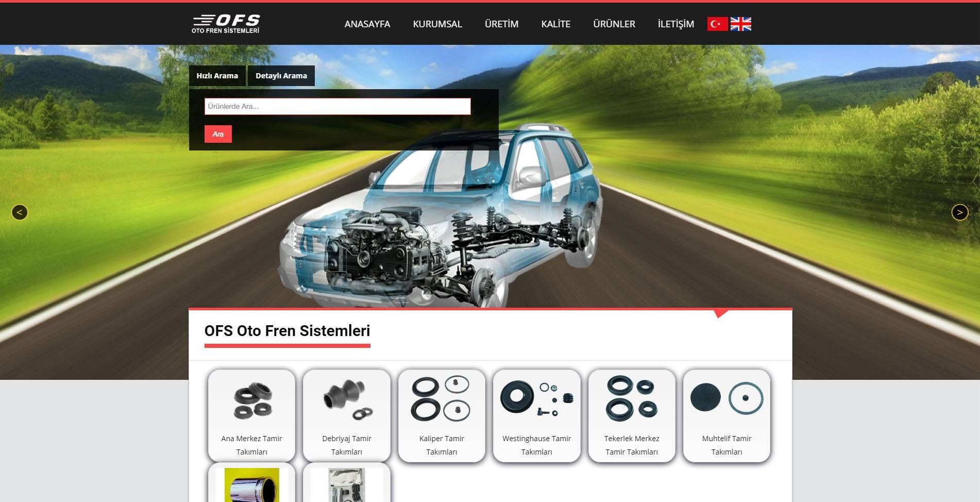Click the Westinghause Tamir Takımları label
Viewport: 980px width, 502px height.
[536, 445]
